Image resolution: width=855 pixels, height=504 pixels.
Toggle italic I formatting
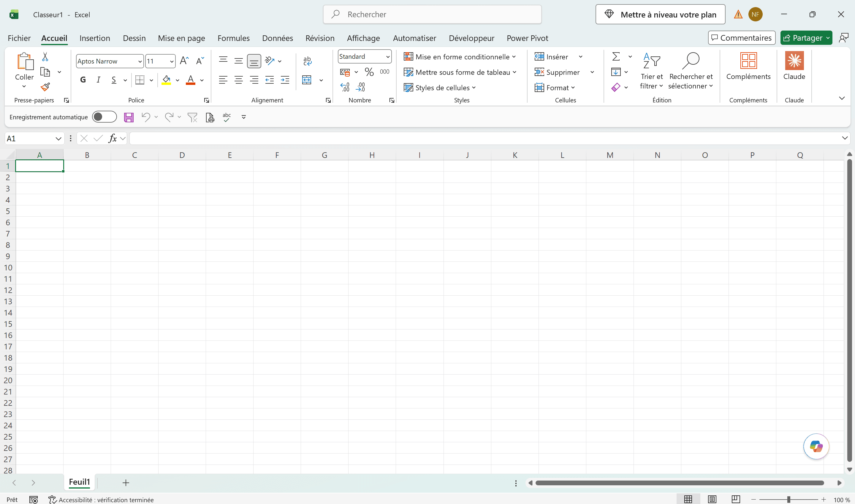point(98,80)
